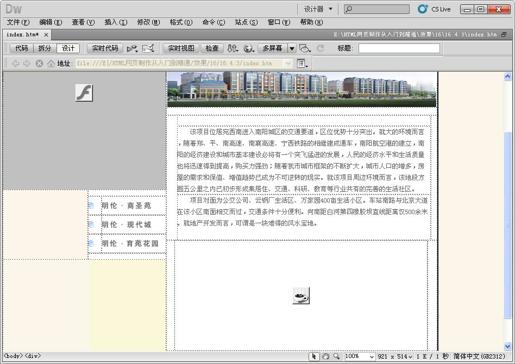Switch to 设计 (Design) view
The width and height of the screenshot is (515, 364).
(x=68, y=48)
